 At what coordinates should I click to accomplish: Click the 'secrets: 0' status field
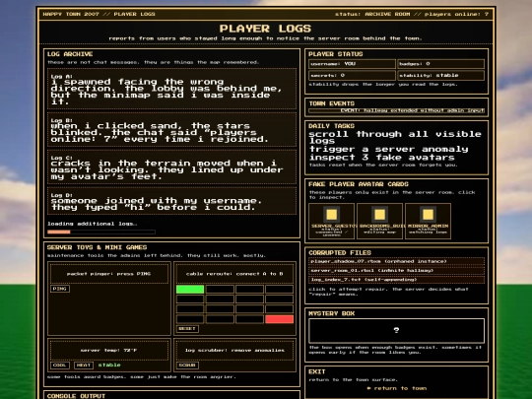click(x=352, y=75)
